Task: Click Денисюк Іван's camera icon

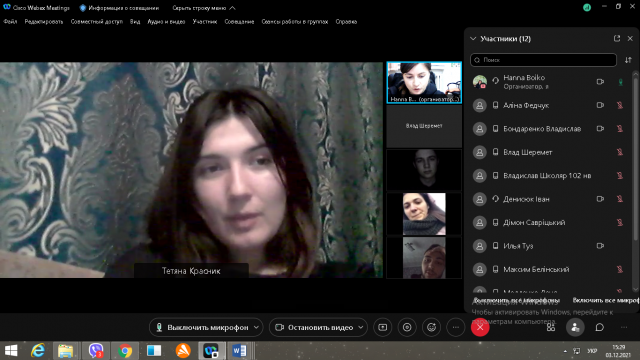Action: [600, 199]
